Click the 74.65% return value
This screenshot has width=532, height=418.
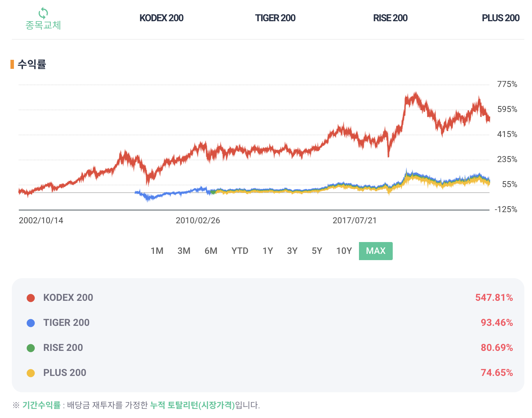(497, 373)
